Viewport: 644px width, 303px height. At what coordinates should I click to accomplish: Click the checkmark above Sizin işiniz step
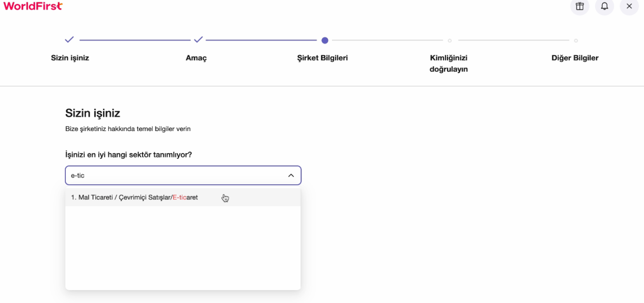pos(69,40)
